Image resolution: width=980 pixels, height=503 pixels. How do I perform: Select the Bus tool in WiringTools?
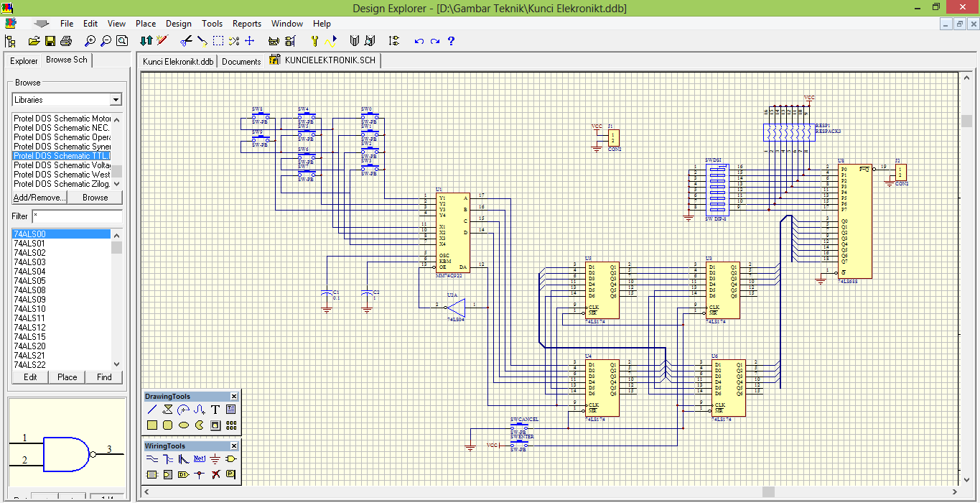(x=167, y=458)
